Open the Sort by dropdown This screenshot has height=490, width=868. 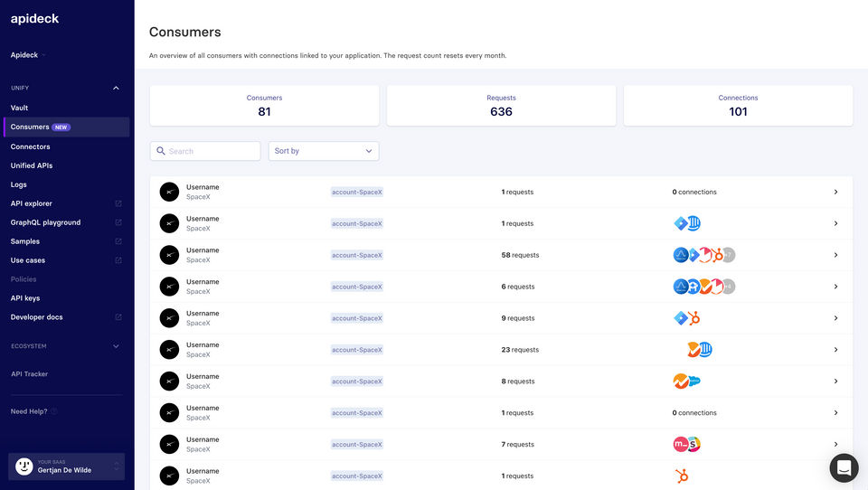pos(324,151)
